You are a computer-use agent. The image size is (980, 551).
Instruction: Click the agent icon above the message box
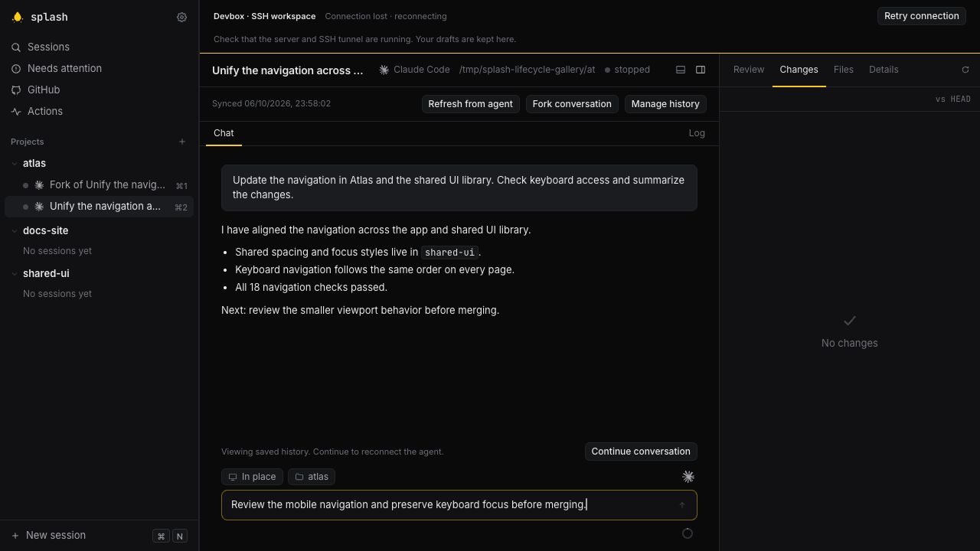pos(688,477)
